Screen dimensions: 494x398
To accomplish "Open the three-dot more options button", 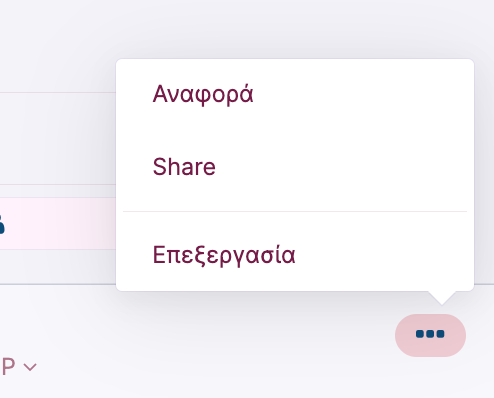I will tap(430, 335).
